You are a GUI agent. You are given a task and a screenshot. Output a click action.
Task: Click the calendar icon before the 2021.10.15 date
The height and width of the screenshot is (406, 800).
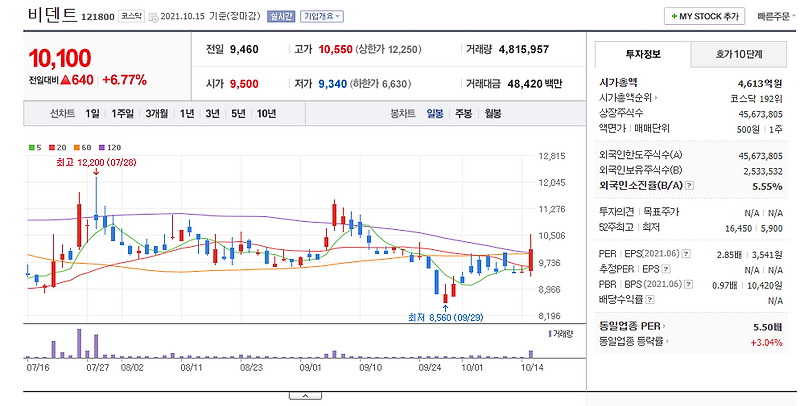pyautogui.click(x=154, y=17)
